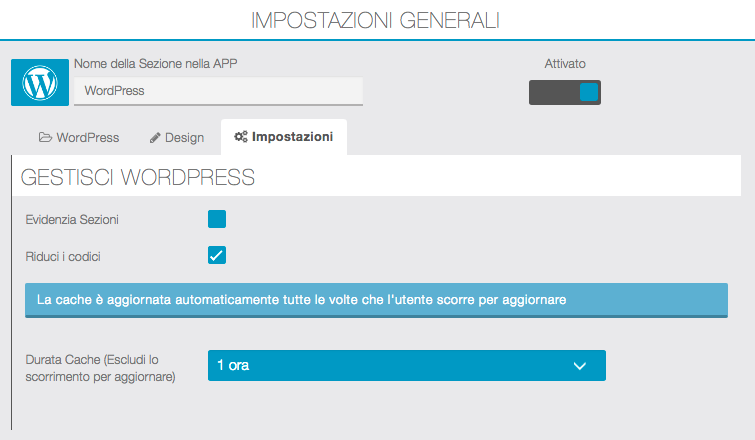
Task: Click the Riduci i codici label
Action: (62, 256)
